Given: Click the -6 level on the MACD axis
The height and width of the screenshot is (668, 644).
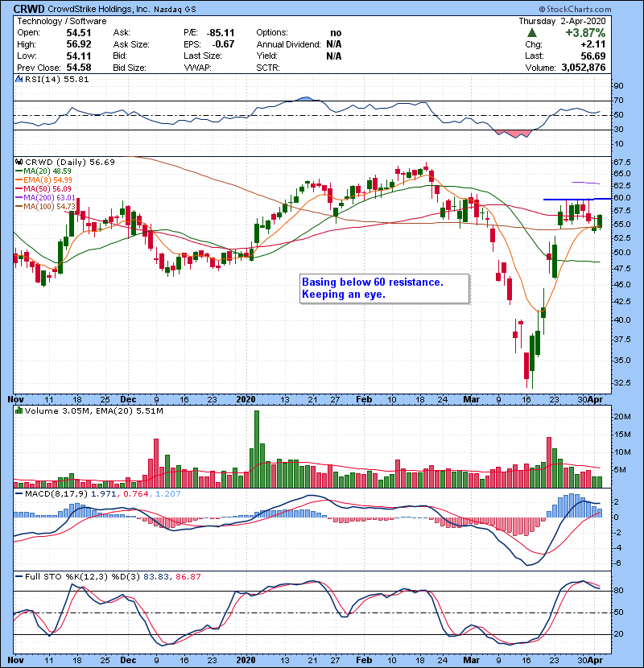Looking at the screenshot, I should [618, 563].
